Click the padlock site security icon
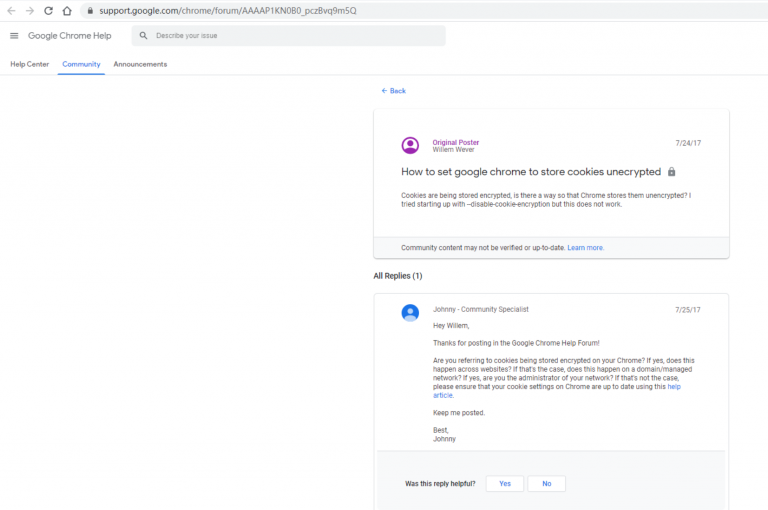Screen dimensions: 768x510 90,10
